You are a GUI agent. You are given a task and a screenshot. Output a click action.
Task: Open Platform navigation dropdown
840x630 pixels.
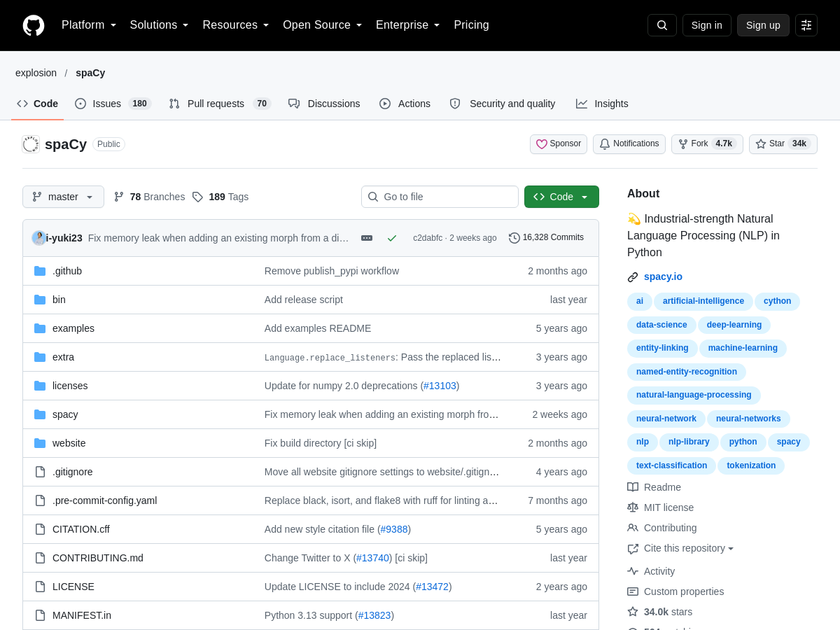(x=89, y=25)
